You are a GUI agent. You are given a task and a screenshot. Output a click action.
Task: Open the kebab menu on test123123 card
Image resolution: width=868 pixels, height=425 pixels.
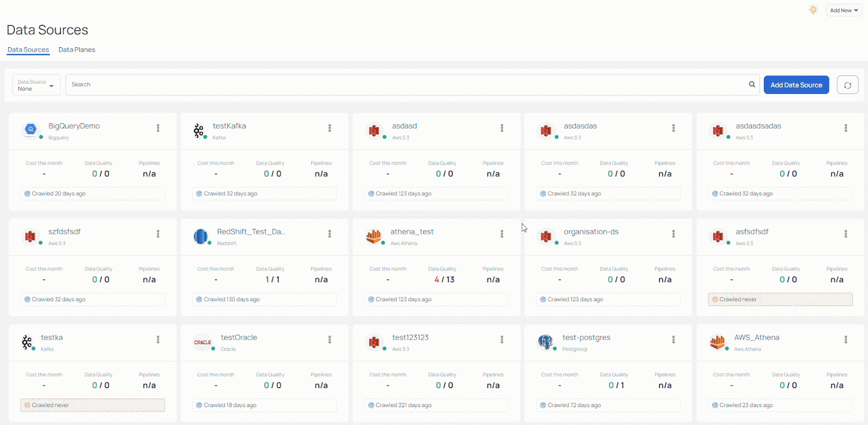[502, 340]
